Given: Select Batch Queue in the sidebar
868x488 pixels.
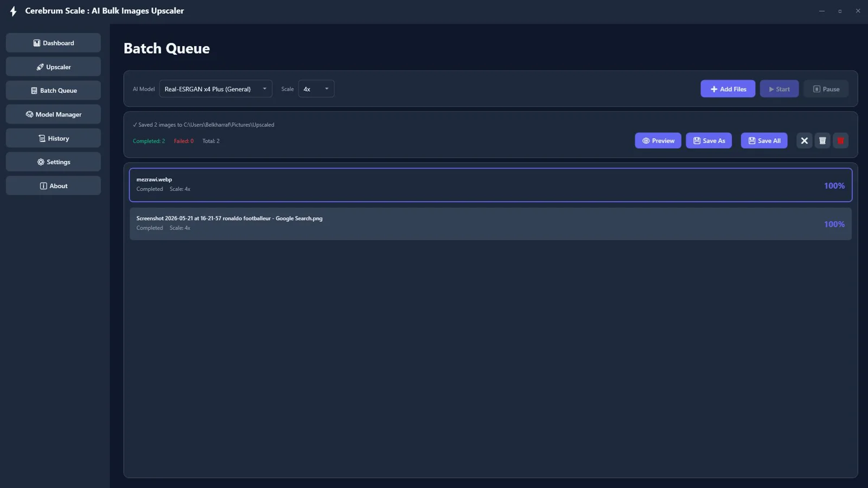Looking at the screenshot, I should click(x=53, y=91).
